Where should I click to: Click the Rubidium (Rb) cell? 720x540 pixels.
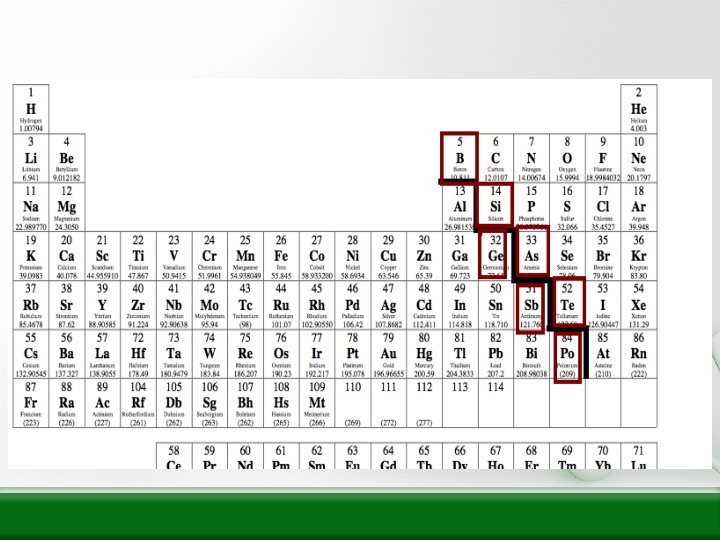(x=31, y=305)
